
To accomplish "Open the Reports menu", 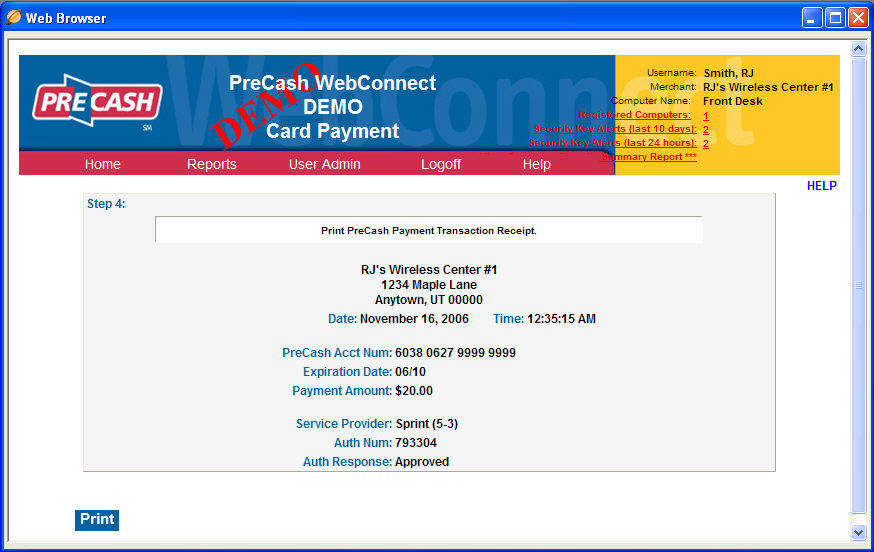I will tap(212, 164).
